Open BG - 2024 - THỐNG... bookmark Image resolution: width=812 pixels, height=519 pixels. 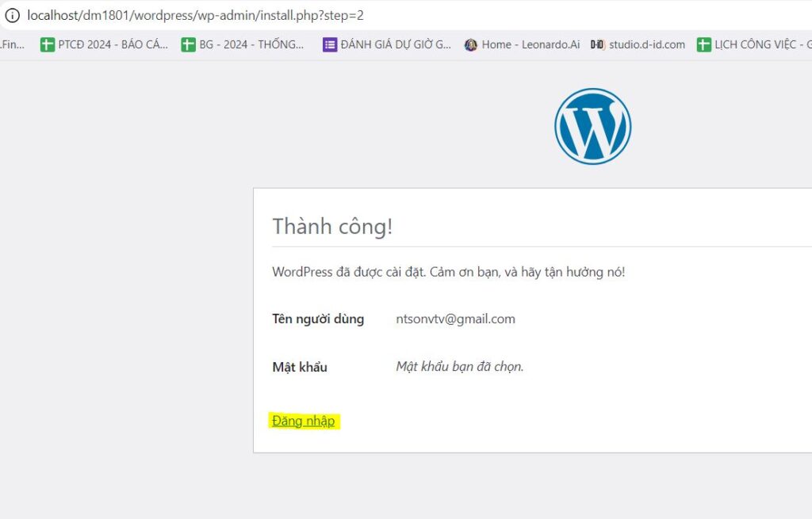[243, 44]
